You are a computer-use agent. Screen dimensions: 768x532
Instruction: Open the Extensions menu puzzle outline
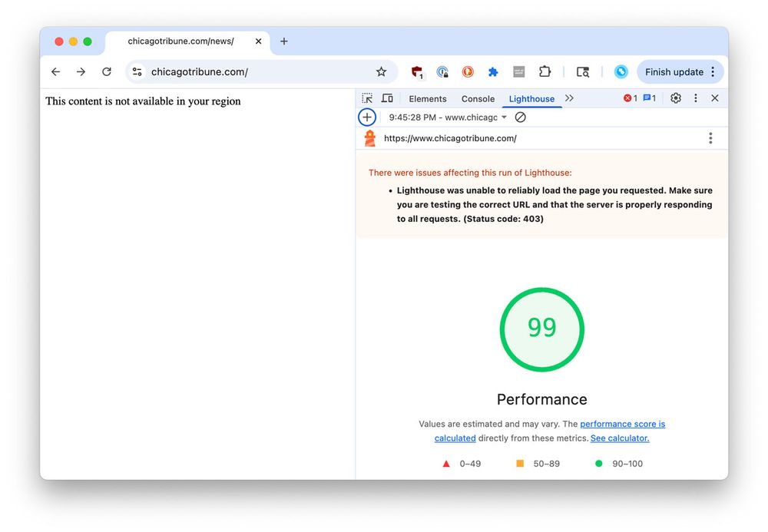click(x=545, y=72)
